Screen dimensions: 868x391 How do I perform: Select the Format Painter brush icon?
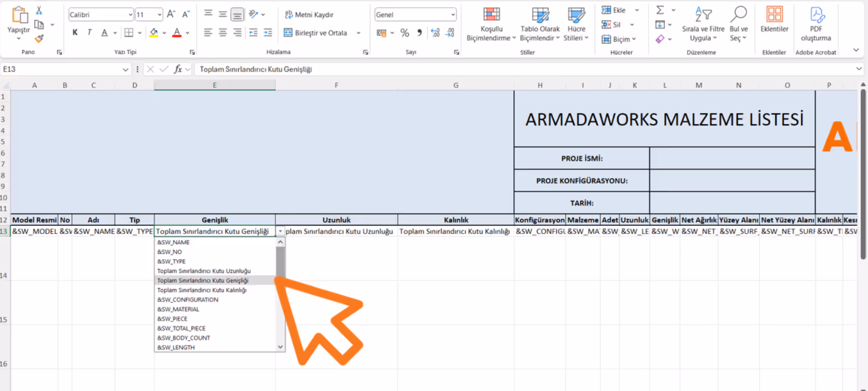point(39,38)
